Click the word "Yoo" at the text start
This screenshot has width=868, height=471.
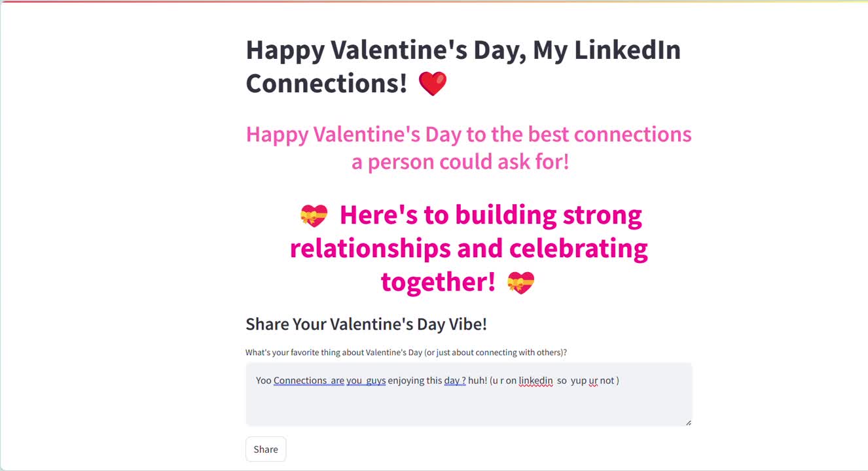click(263, 381)
